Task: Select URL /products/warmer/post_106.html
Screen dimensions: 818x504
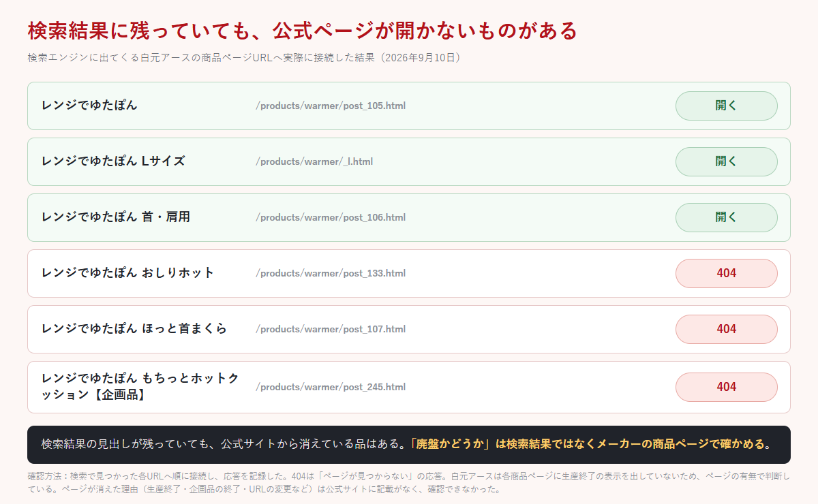Action: click(x=331, y=217)
